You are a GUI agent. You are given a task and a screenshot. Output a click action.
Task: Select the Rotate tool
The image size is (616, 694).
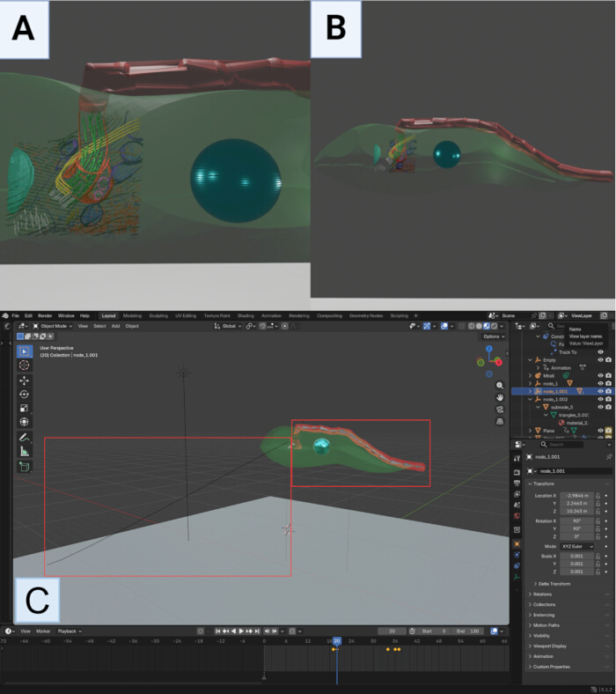click(25, 395)
